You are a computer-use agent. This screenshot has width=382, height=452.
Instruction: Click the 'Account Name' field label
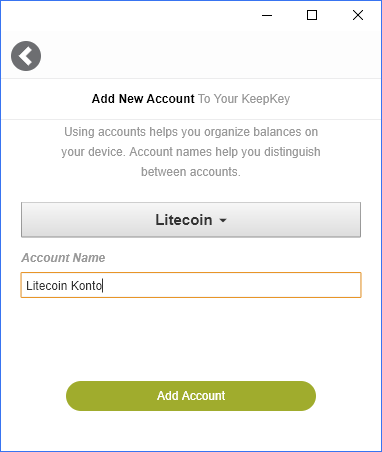63,258
